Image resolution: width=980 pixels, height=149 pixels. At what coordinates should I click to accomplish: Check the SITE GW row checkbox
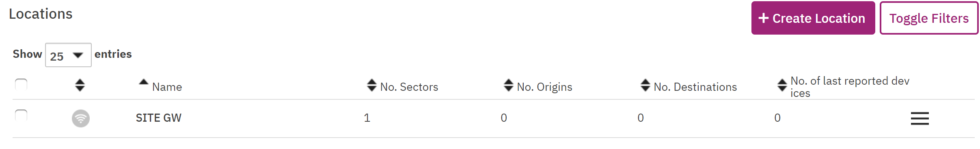(21, 116)
